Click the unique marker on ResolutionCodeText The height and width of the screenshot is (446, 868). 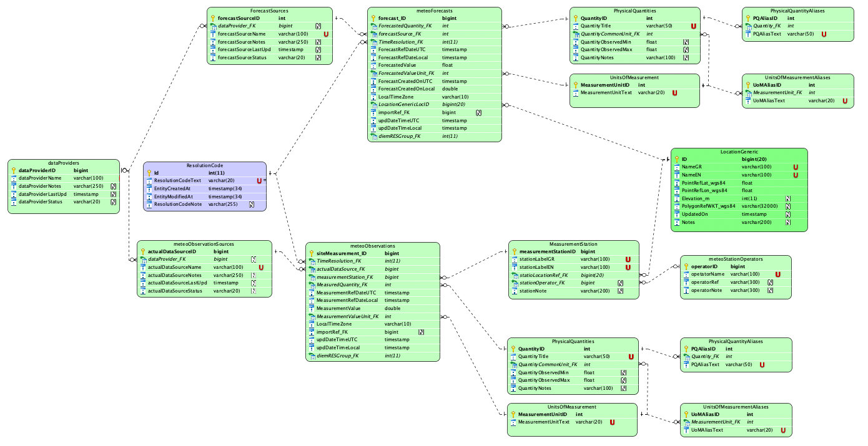[260, 180]
